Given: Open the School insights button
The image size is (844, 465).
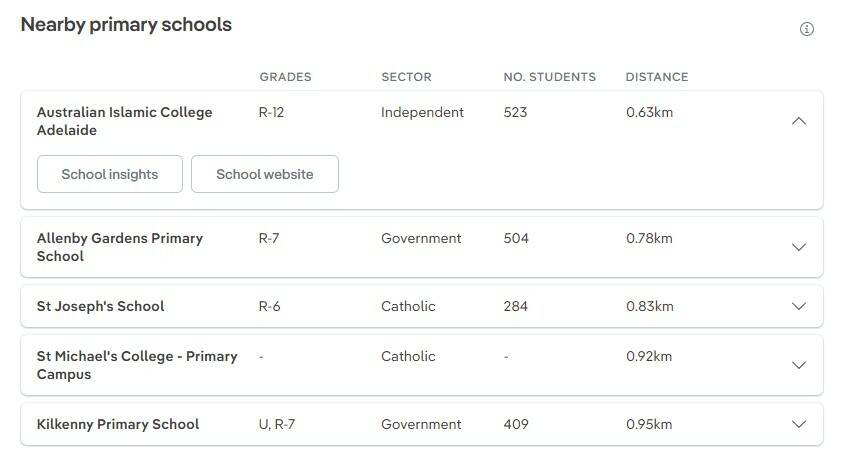Looking at the screenshot, I should click(110, 174).
